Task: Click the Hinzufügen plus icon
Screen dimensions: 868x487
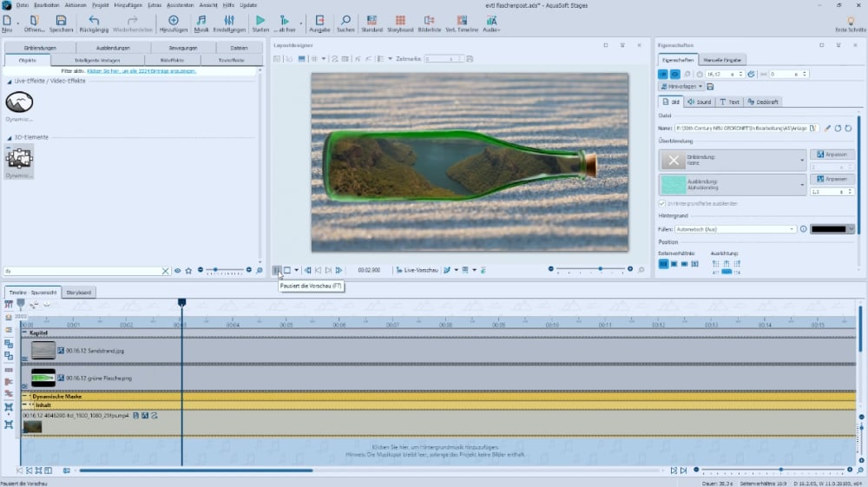Action: 174,21
